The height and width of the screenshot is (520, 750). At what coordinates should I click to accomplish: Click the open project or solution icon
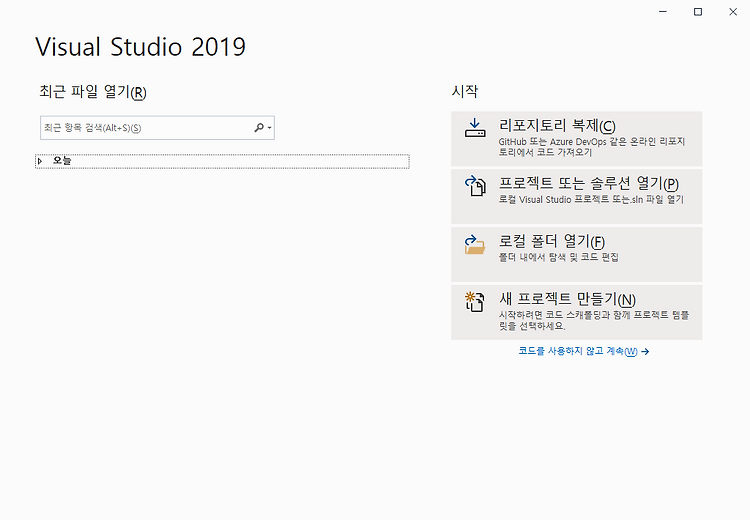tap(475, 186)
